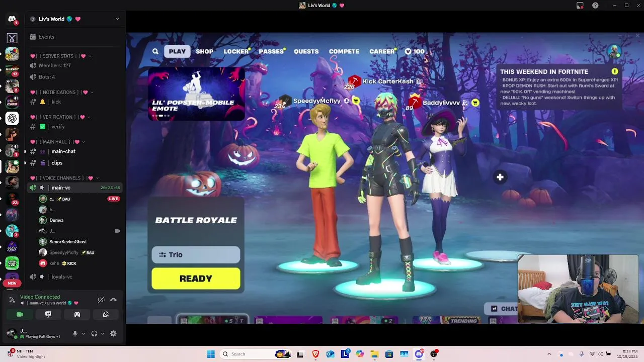
Task: Click the Fortnite profile avatar icon
Action: pos(614,51)
